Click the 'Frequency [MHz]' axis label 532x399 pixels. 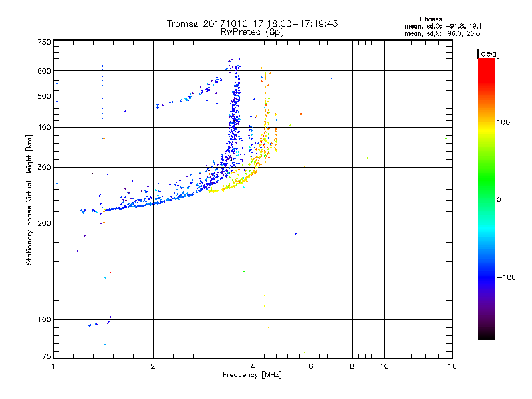tap(252, 375)
